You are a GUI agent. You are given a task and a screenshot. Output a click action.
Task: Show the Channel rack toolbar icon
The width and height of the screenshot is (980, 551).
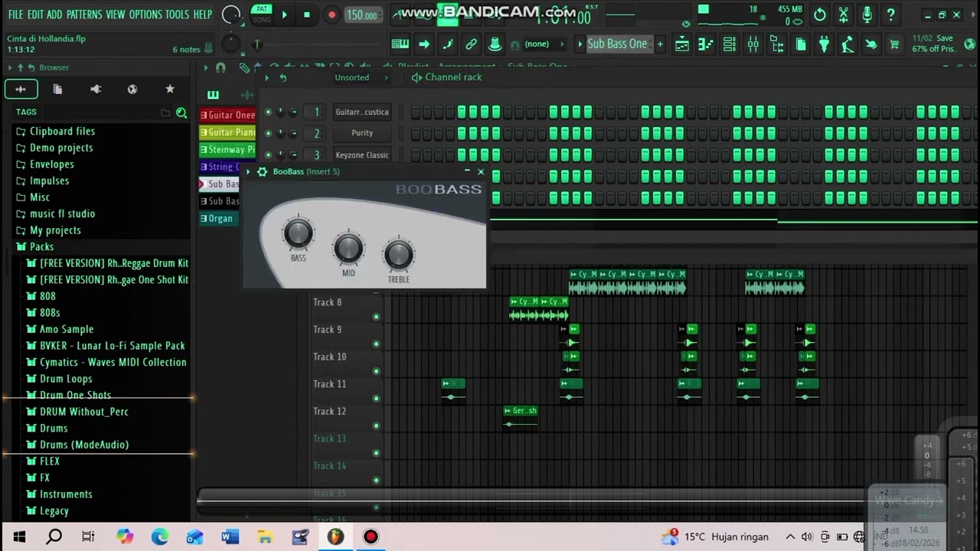point(730,44)
